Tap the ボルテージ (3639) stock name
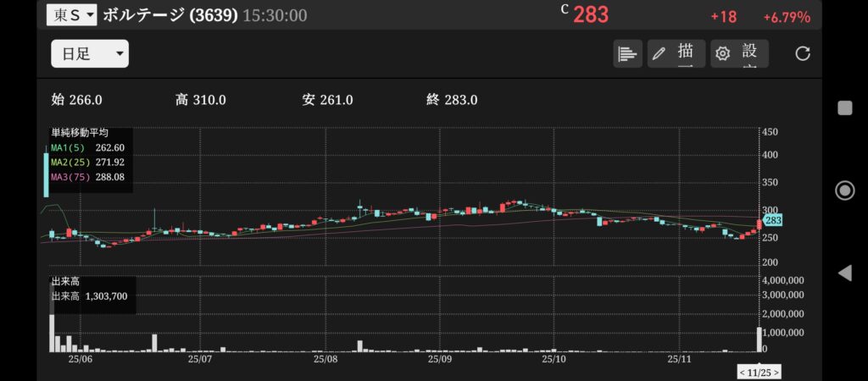 click(x=170, y=15)
